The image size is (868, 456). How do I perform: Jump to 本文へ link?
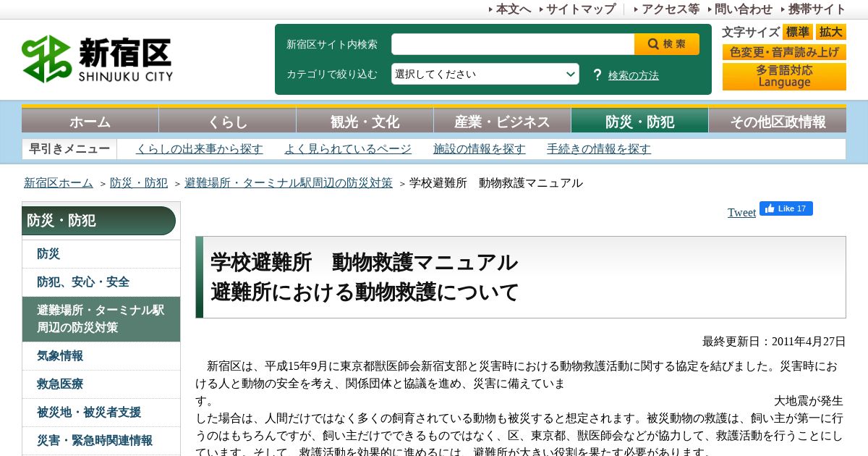click(x=514, y=9)
